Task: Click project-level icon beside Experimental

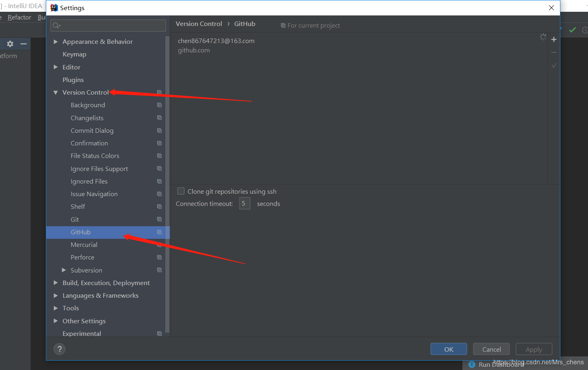Action: pos(159,333)
